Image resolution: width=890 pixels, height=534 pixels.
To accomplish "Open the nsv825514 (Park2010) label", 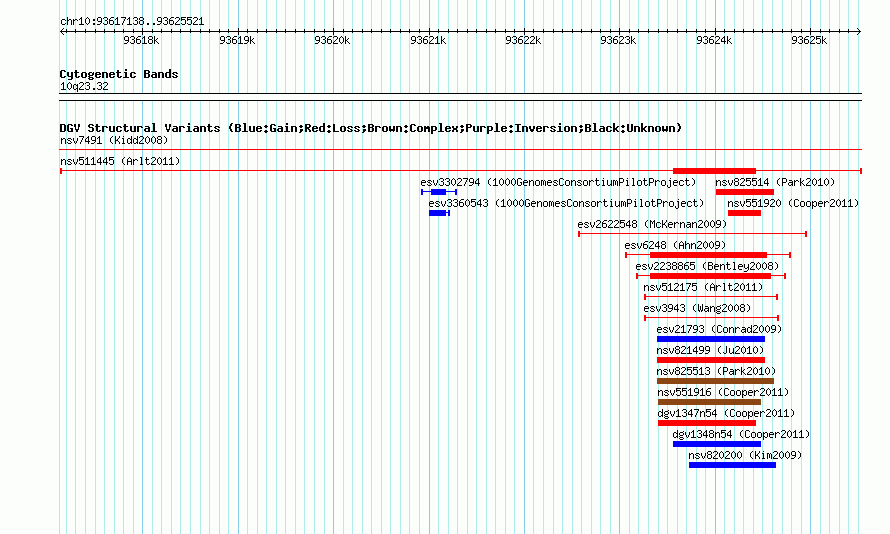I will click(x=775, y=182).
